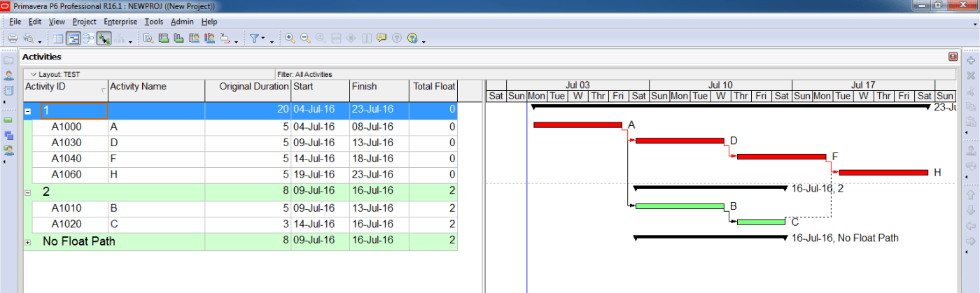The image size is (980, 293).
Task: Click the Zoom Out magnifier icon
Action: tap(305, 38)
